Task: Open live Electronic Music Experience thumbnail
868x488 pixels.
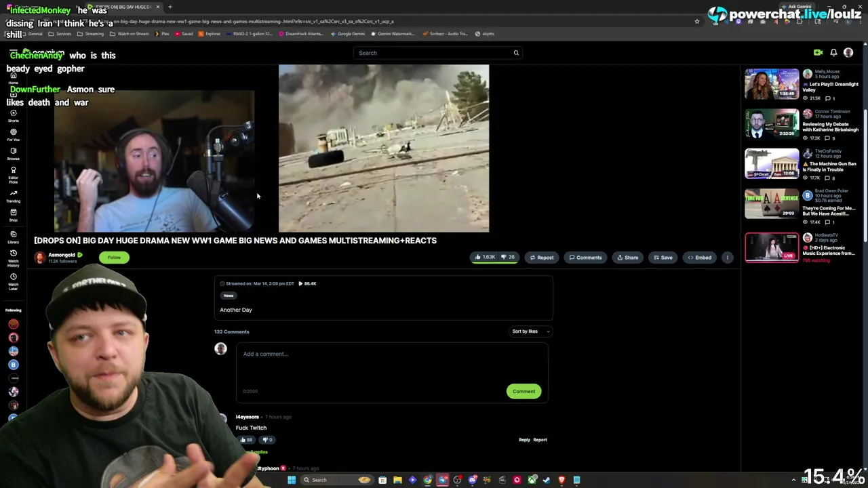Action: tap(772, 247)
